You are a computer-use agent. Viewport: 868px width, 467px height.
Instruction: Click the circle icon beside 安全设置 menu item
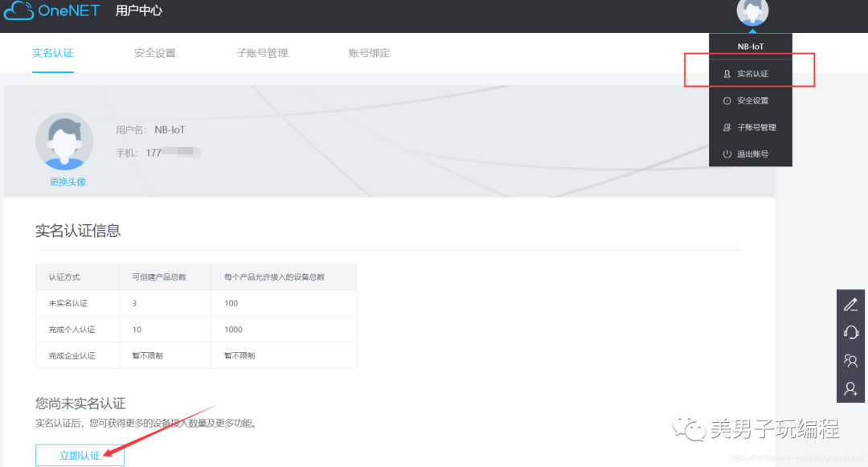[727, 100]
